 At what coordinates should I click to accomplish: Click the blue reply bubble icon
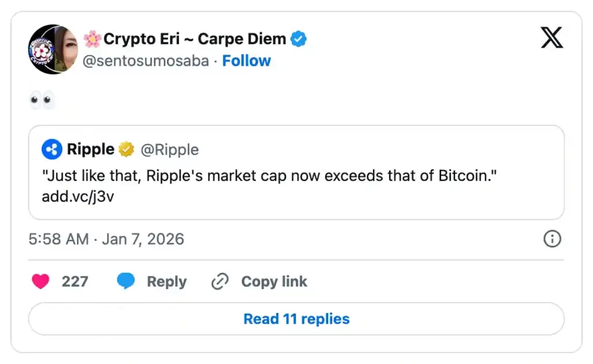point(126,282)
